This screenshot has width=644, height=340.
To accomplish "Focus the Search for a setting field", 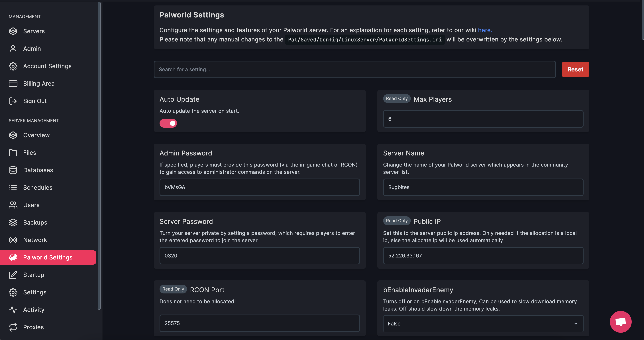I will [x=354, y=69].
